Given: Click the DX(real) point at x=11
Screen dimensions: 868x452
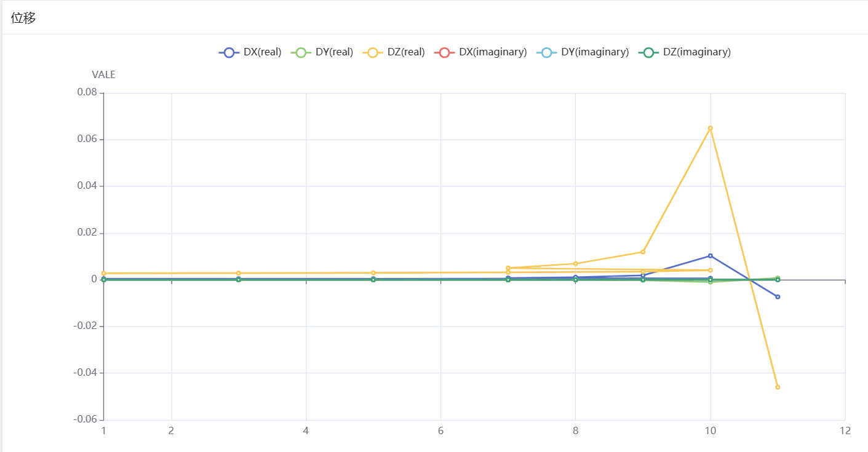Looking at the screenshot, I should [778, 297].
